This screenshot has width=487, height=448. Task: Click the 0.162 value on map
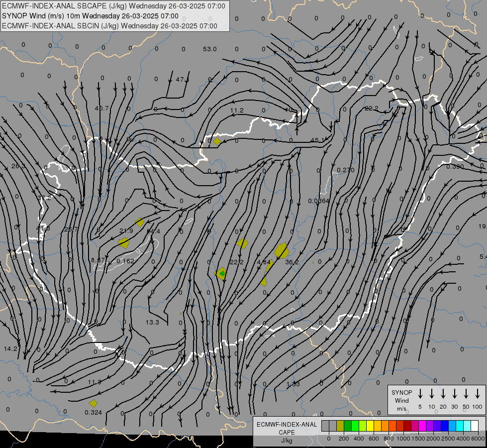point(125,261)
